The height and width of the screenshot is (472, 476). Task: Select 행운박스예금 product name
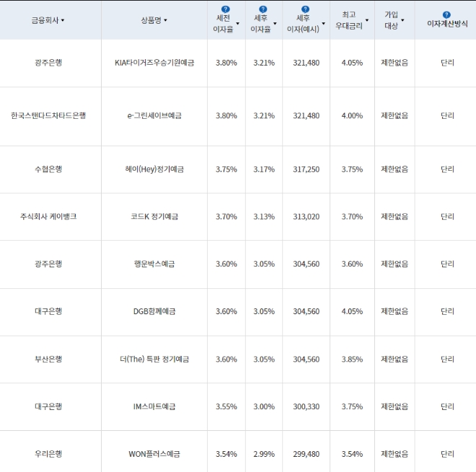coord(154,264)
